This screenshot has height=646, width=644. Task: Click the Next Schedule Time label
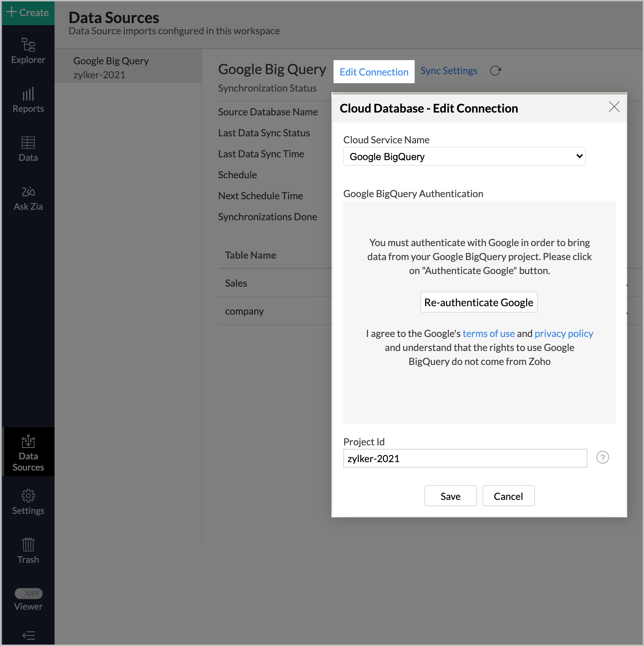(260, 196)
